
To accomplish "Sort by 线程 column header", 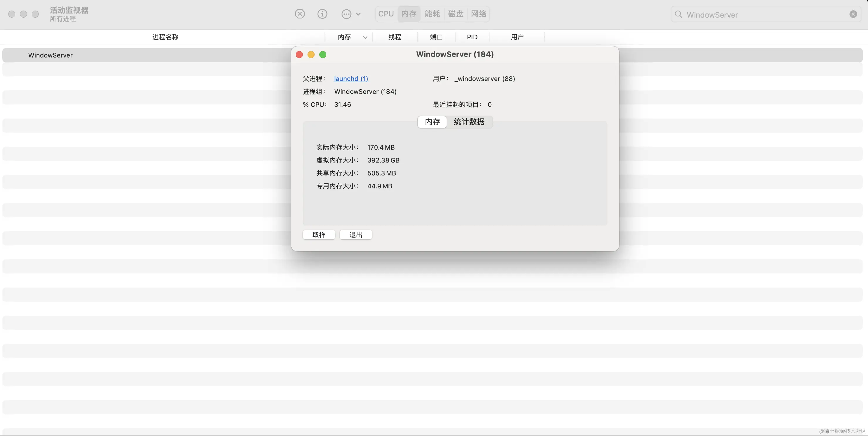I will 395,37.
